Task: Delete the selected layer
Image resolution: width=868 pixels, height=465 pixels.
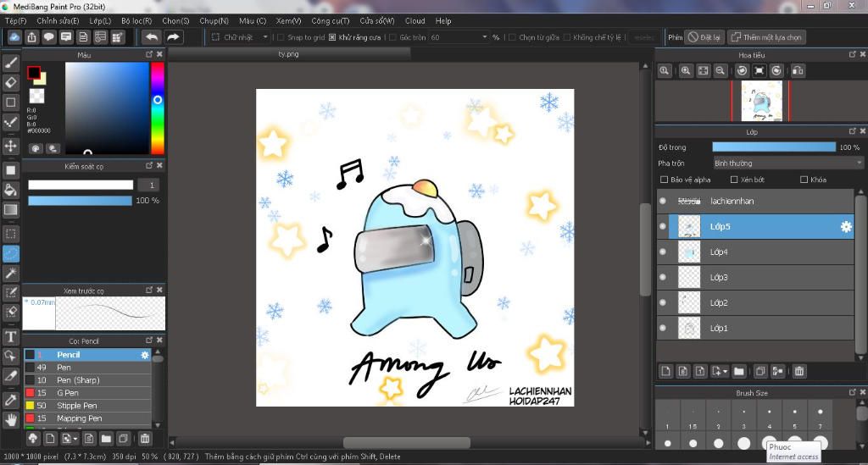Action: [798, 371]
